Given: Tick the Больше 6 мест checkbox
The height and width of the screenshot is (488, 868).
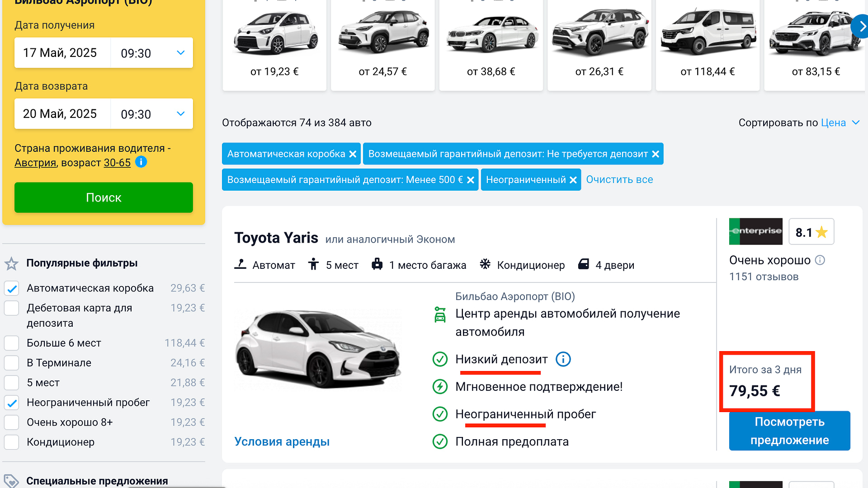Looking at the screenshot, I should 12,343.
